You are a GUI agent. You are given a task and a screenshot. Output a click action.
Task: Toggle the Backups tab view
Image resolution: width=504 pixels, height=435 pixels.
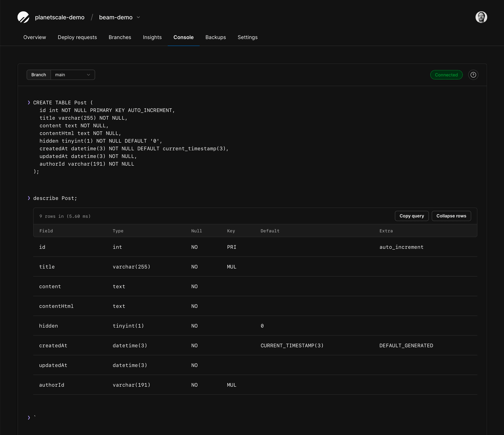[216, 37]
